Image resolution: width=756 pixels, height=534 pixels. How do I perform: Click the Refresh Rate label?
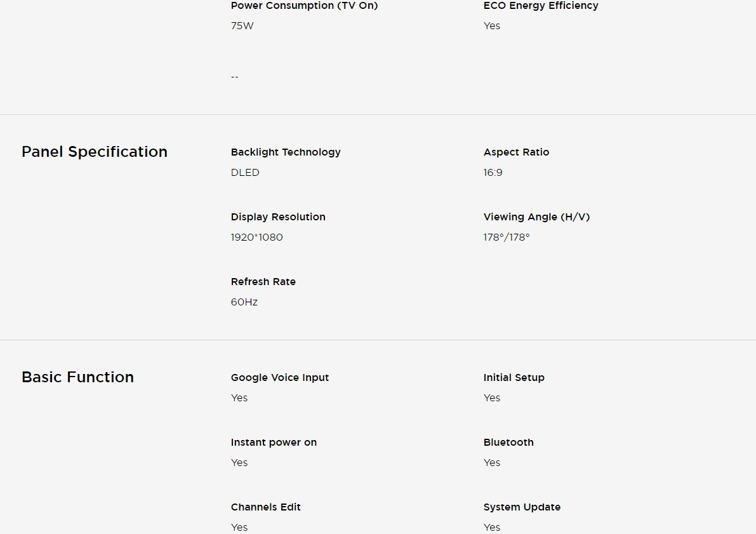[x=263, y=282]
